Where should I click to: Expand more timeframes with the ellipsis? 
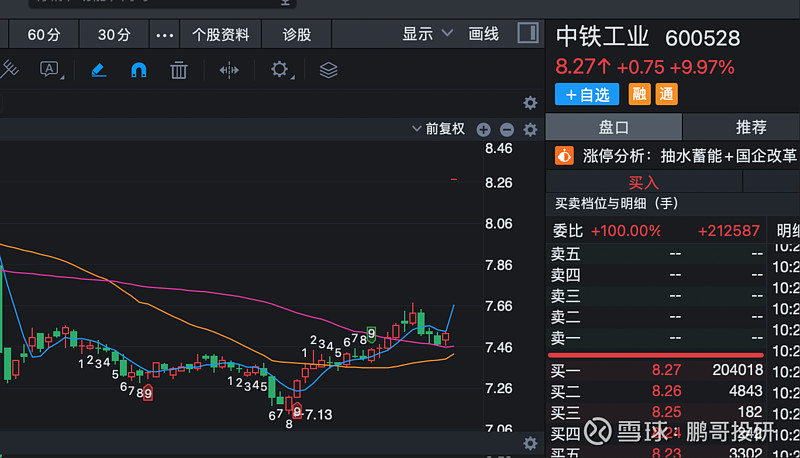tap(165, 34)
